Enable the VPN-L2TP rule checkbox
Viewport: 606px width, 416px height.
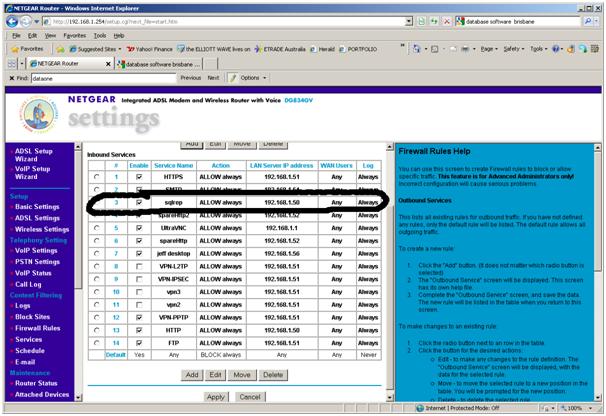[x=139, y=266]
